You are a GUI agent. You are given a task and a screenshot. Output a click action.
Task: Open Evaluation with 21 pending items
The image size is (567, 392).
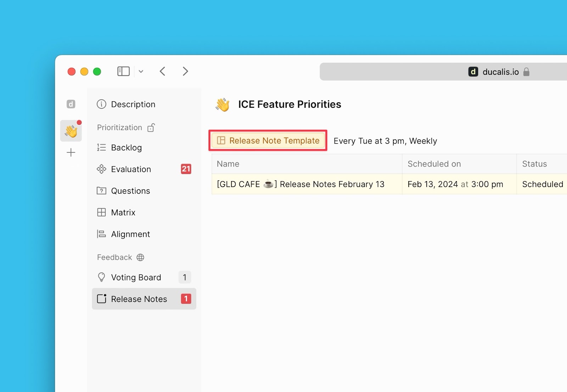131,169
